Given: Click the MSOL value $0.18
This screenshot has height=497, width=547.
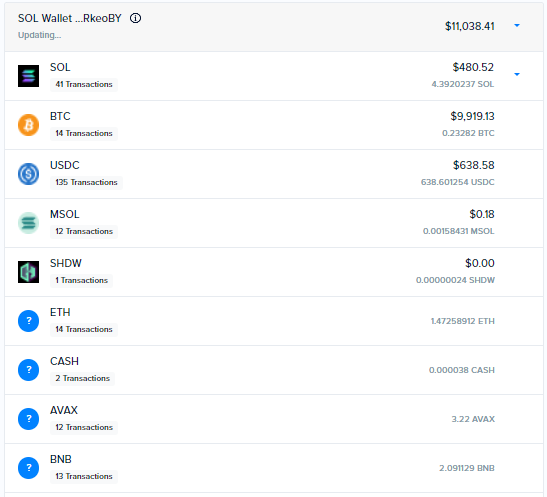Looking at the screenshot, I should pyautogui.click(x=482, y=214).
